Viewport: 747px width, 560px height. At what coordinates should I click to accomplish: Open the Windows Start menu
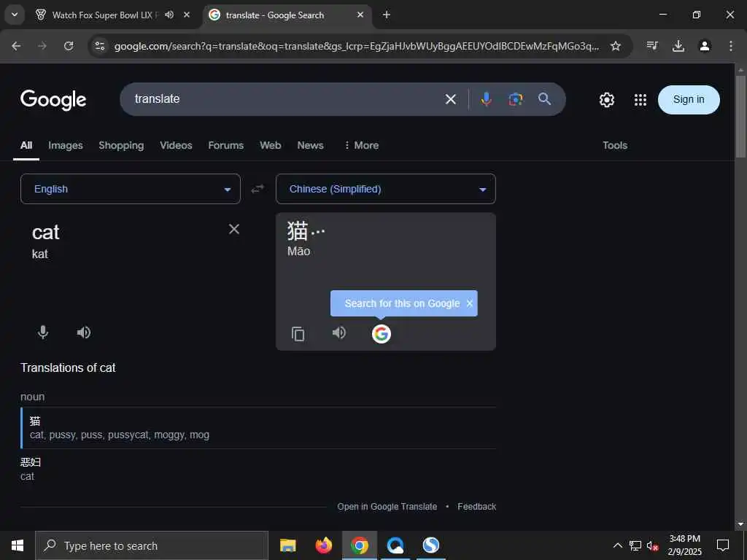pos(18,545)
